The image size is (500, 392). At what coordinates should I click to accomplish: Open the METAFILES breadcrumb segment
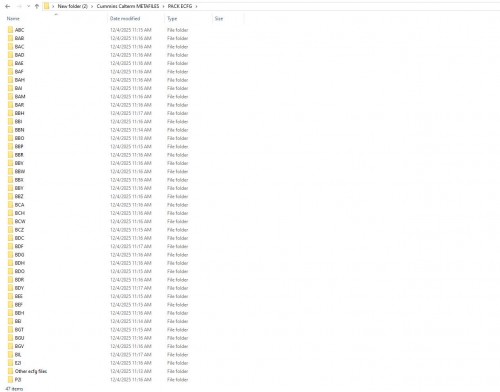[128, 6]
